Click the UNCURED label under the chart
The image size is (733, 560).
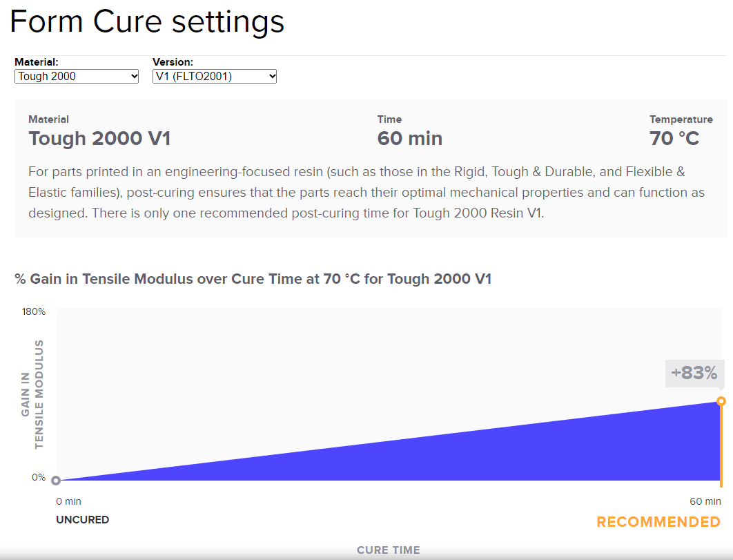coord(83,520)
